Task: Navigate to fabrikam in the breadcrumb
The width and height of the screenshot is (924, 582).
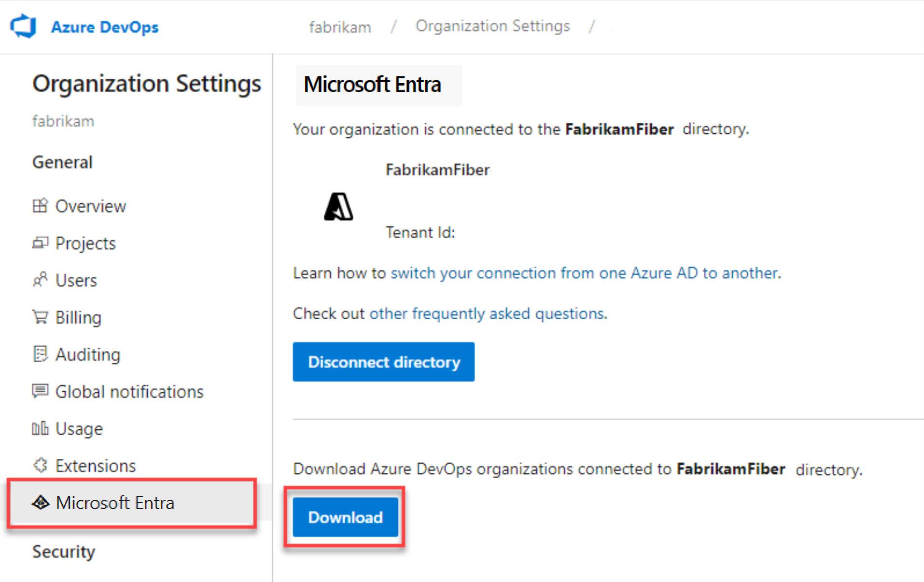Action: [340, 27]
